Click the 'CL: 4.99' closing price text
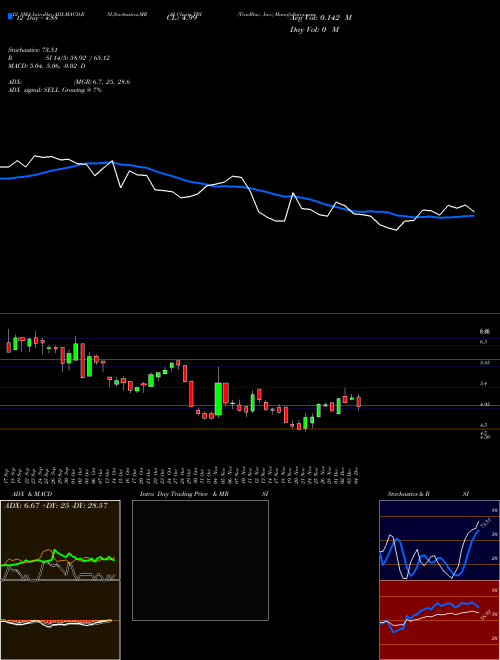500x660 pixels. coord(181,18)
